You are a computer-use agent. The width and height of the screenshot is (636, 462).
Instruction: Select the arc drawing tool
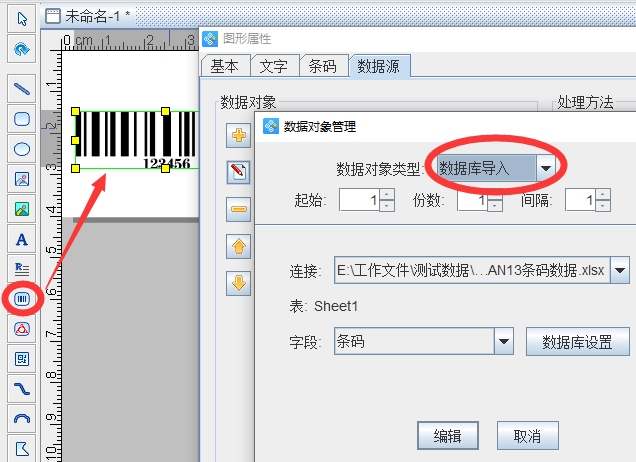pyautogui.click(x=21, y=419)
